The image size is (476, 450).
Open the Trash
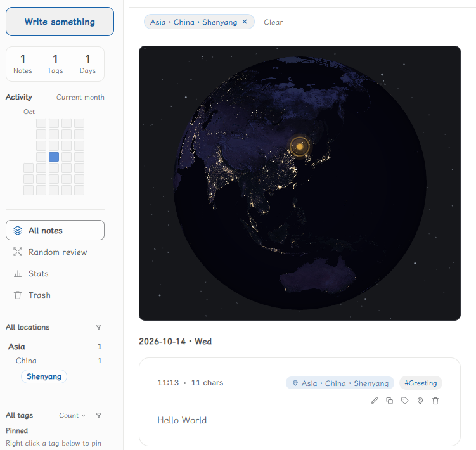click(55, 295)
